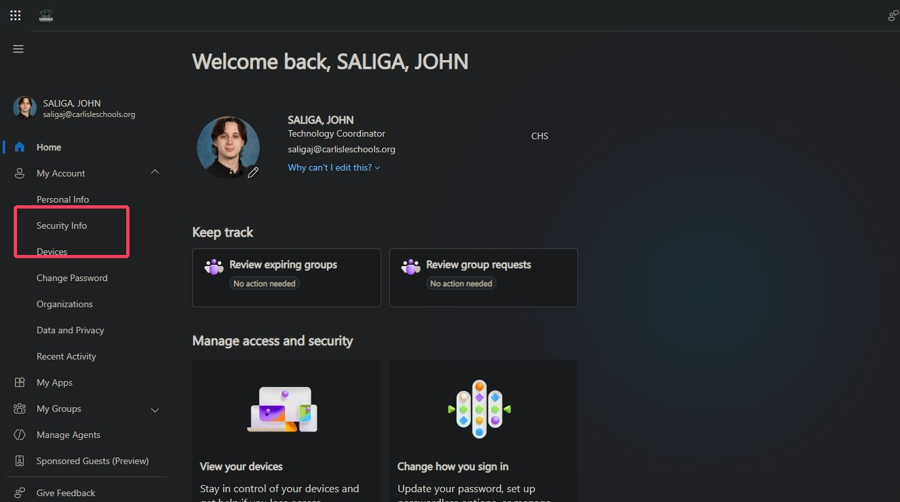This screenshot has height=502, width=900.
Task: Click the Change how you sign in illustration
Action: pyautogui.click(x=479, y=408)
